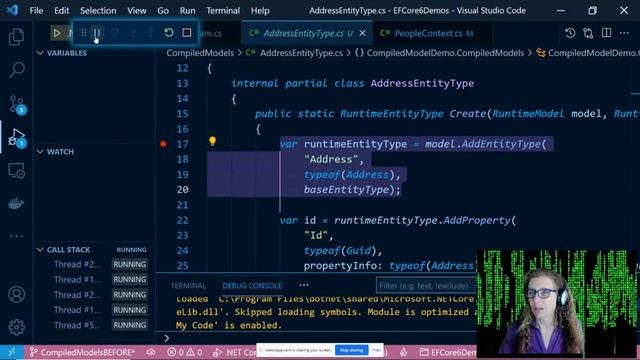This screenshot has height=360, width=640.
Task: Click the green Start Debugging play button
Action: click(57, 33)
